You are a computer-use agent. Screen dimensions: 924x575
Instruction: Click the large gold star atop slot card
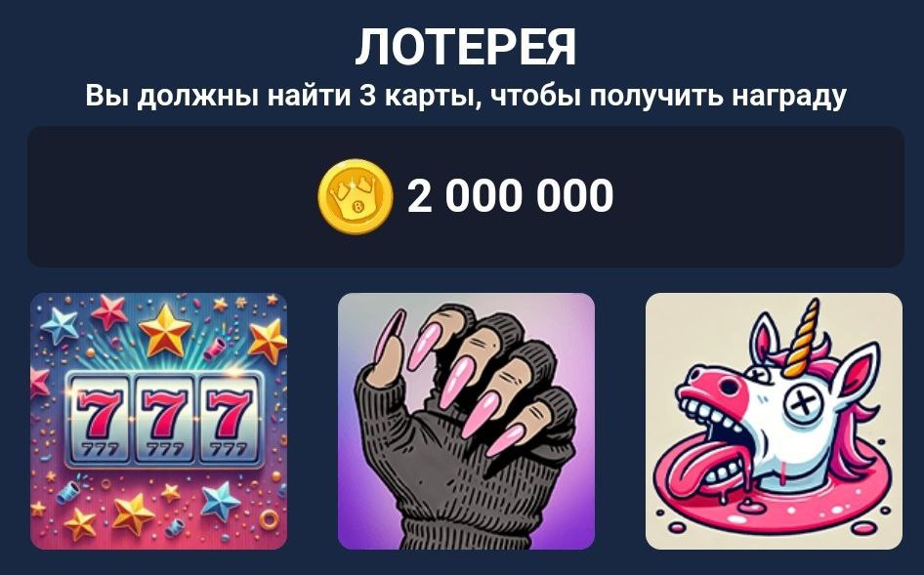click(x=165, y=330)
